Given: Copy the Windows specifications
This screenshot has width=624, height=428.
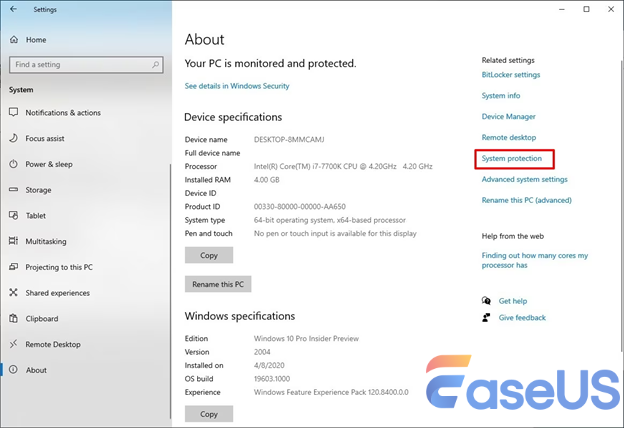Looking at the screenshot, I should pyautogui.click(x=209, y=414).
